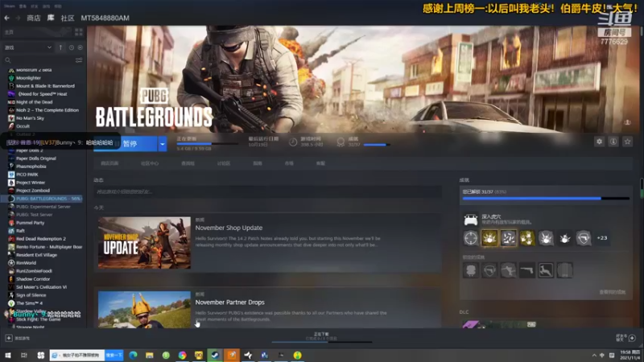The width and height of the screenshot is (644, 362).
Task: Click the library search magnifier icon
Action: (x=8, y=60)
